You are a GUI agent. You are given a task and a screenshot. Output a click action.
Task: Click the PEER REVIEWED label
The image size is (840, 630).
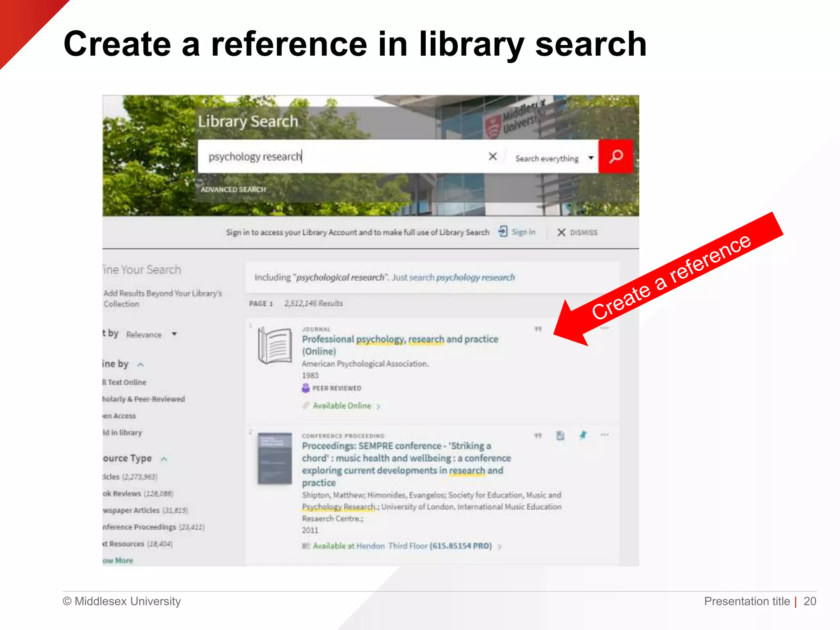(337, 388)
